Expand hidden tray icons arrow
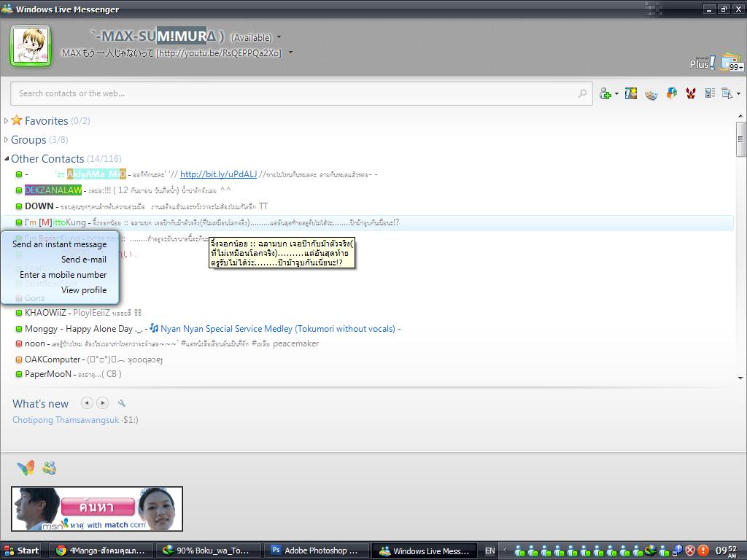This screenshot has height=560, width=747. tap(505, 551)
